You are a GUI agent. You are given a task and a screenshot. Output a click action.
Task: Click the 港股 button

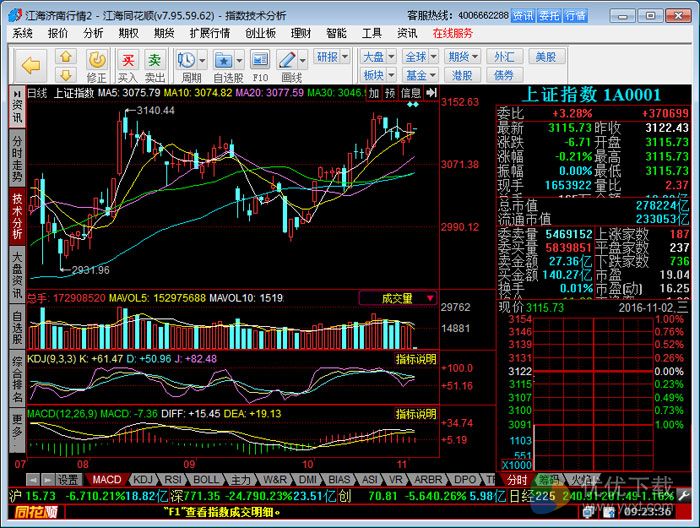[x=462, y=75]
